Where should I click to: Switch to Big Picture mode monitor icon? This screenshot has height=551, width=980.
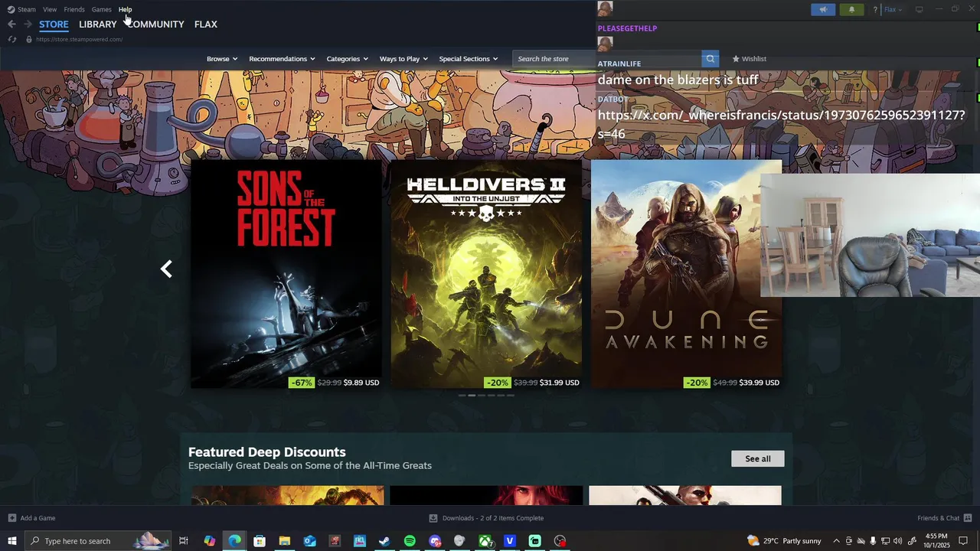[x=920, y=10]
